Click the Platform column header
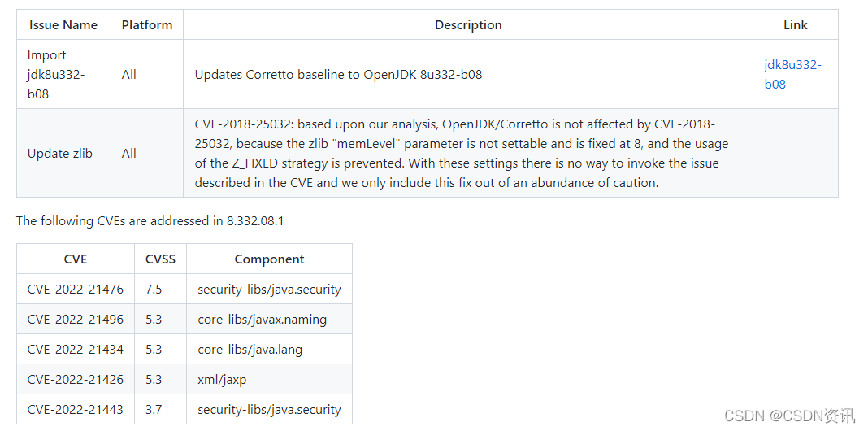This screenshot has height=431, width=868. pos(147,25)
